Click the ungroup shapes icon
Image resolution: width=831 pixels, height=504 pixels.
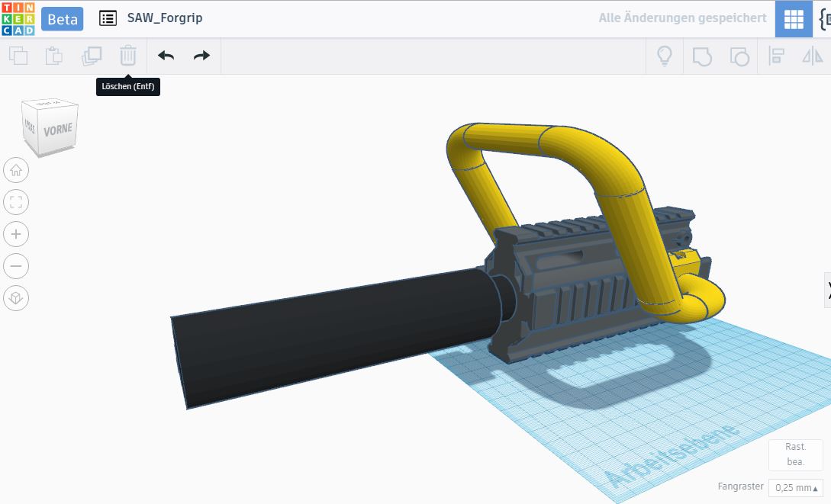[739, 56]
